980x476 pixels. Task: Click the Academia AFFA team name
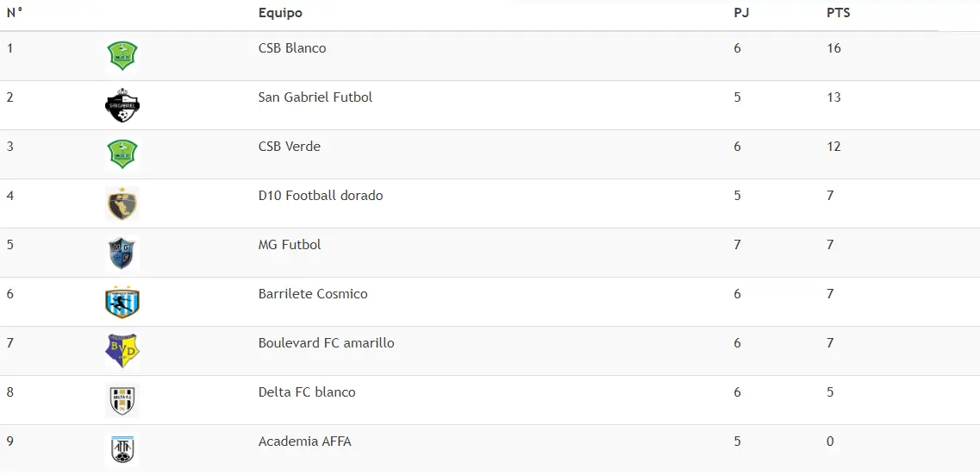[304, 442]
